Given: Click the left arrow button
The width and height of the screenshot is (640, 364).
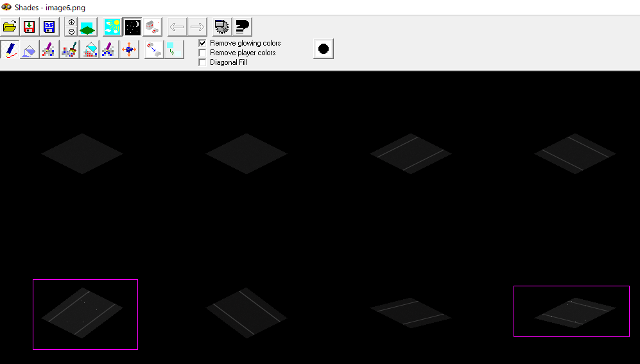Looking at the screenshot, I should pos(177,27).
